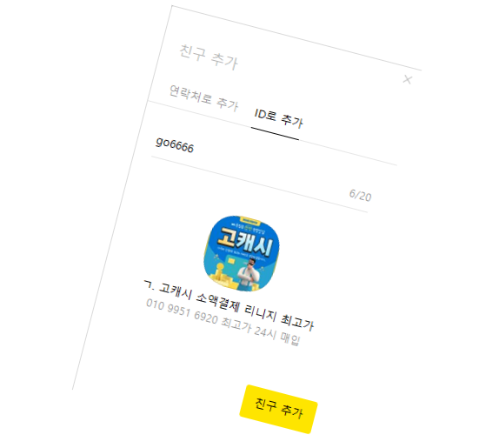492x448 pixels.
Task: Click the 고캐시 logo text in profile image
Action: (x=245, y=242)
